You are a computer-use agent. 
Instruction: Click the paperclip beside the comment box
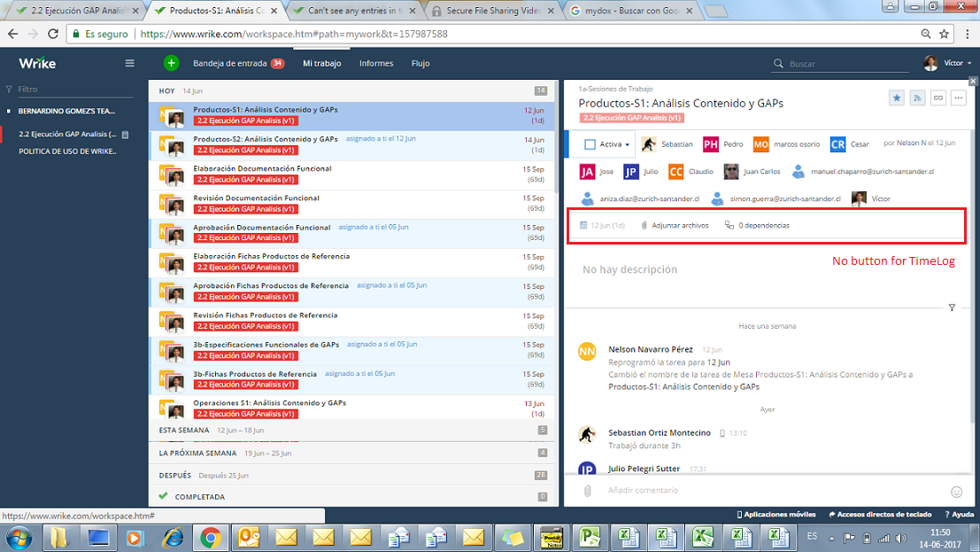(x=588, y=491)
